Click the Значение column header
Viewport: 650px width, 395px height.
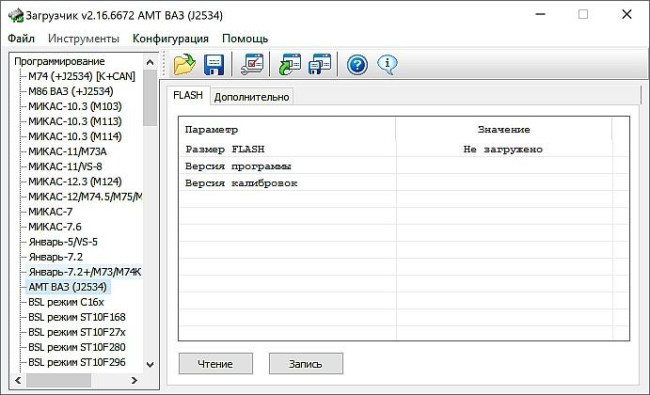pyautogui.click(x=504, y=130)
